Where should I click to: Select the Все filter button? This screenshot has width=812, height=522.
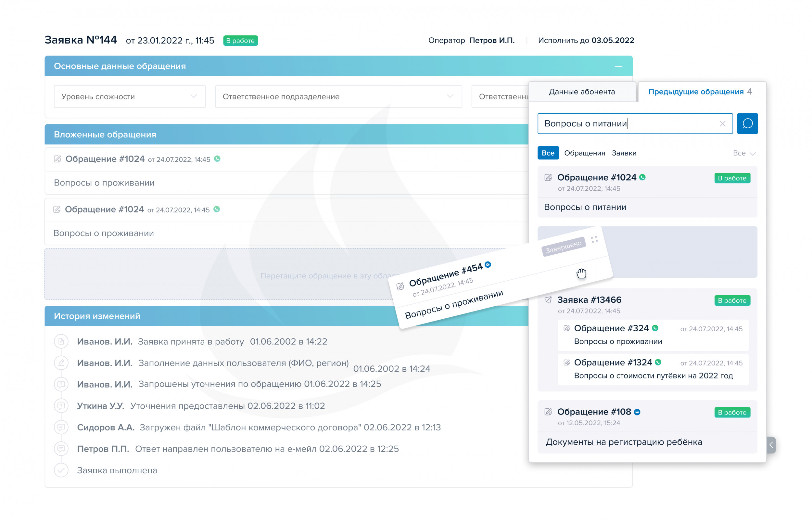(548, 153)
